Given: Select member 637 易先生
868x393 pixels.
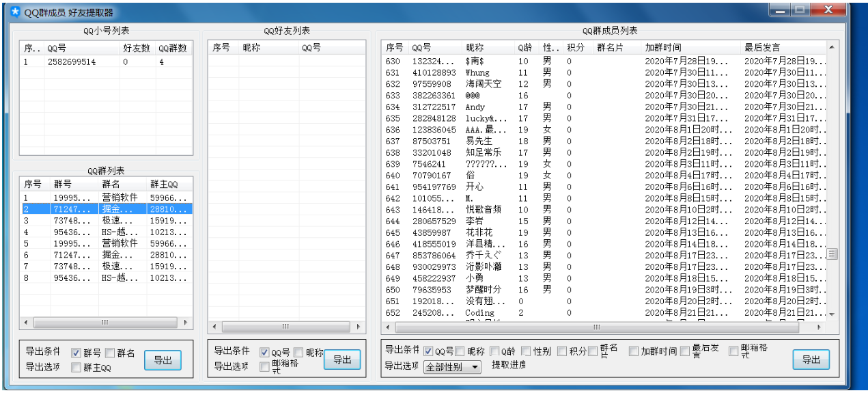Looking at the screenshot, I should pyautogui.click(x=604, y=141).
